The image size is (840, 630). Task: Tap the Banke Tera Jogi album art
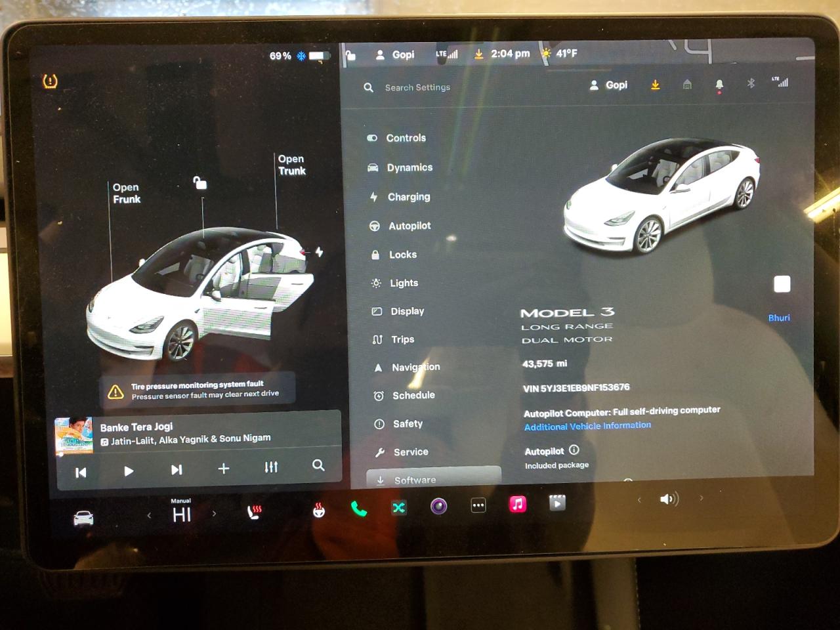(73, 436)
